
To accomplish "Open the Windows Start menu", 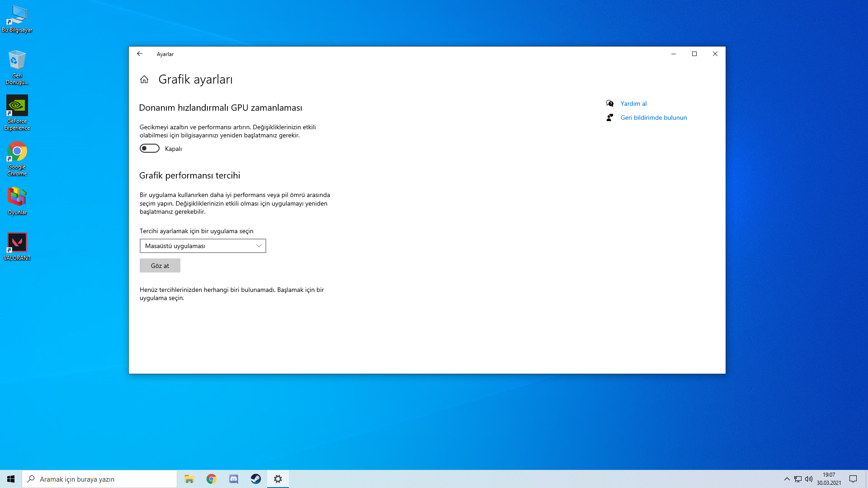I will click(x=11, y=479).
